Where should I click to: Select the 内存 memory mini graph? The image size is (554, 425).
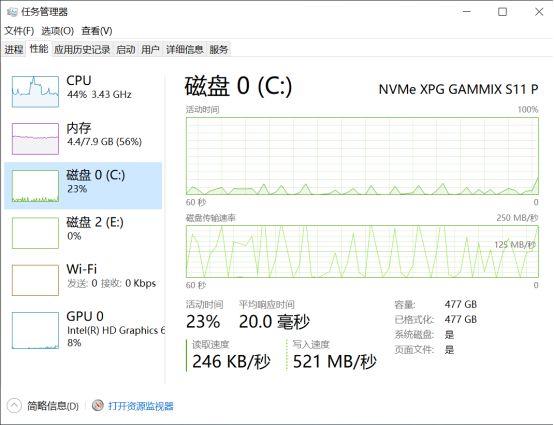coord(35,138)
